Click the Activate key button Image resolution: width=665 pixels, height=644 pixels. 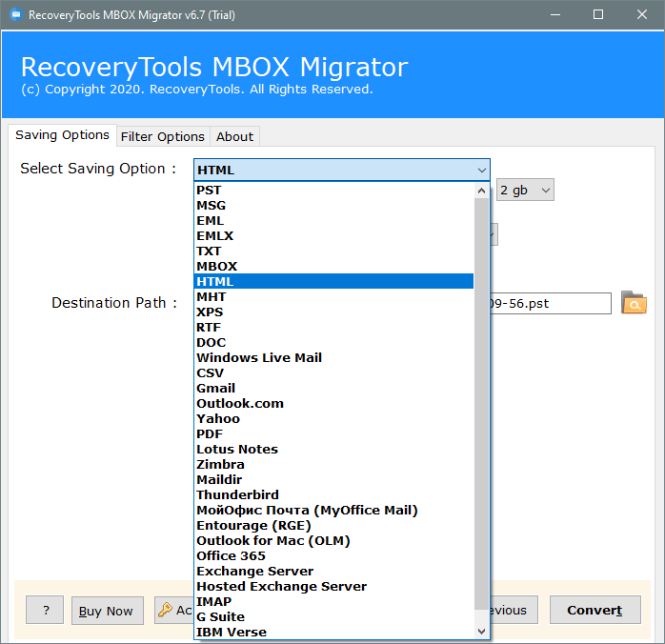click(x=174, y=610)
